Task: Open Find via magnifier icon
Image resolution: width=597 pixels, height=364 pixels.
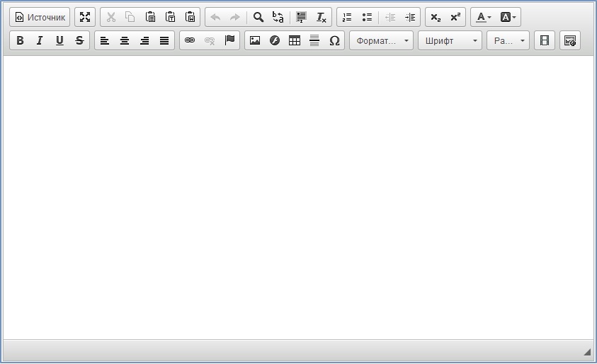Action: (x=258, y=17)
